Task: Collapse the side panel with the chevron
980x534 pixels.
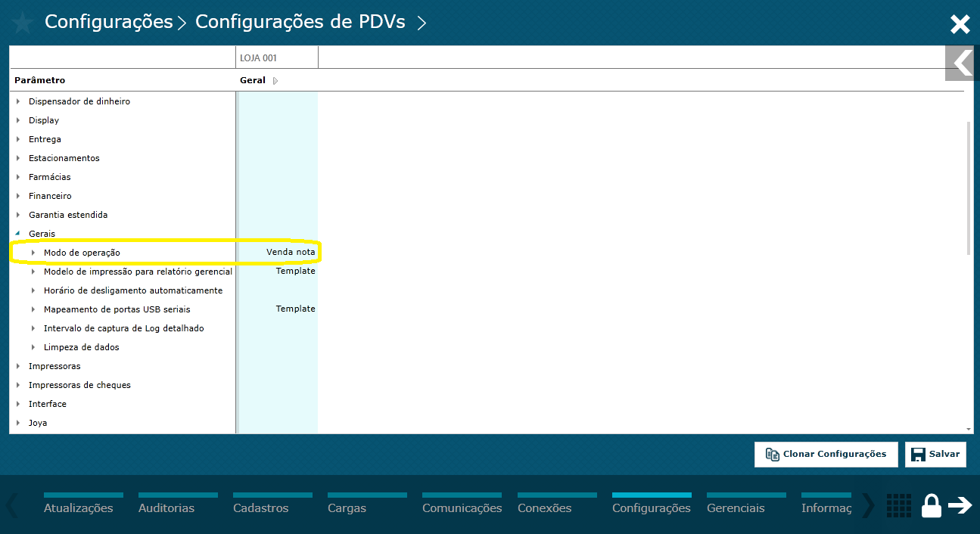Action: (x=963, y=63)
